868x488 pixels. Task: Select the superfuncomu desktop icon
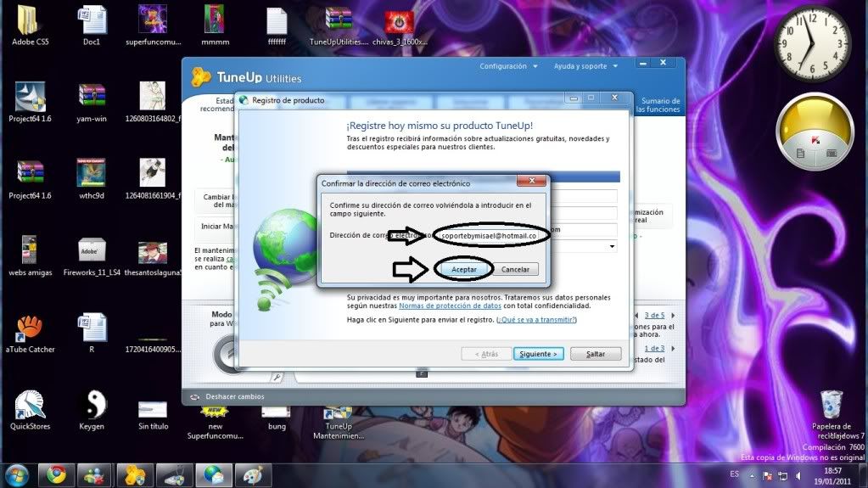coord(153,25)
